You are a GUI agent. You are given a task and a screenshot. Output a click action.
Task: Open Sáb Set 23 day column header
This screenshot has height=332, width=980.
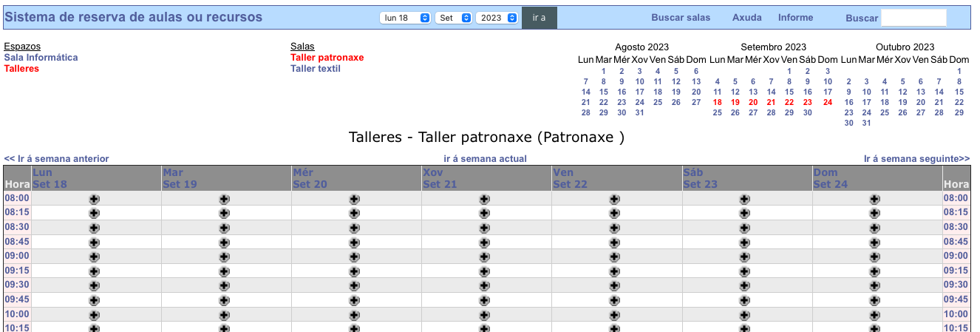pyautogui.click(x=701, y=178)
